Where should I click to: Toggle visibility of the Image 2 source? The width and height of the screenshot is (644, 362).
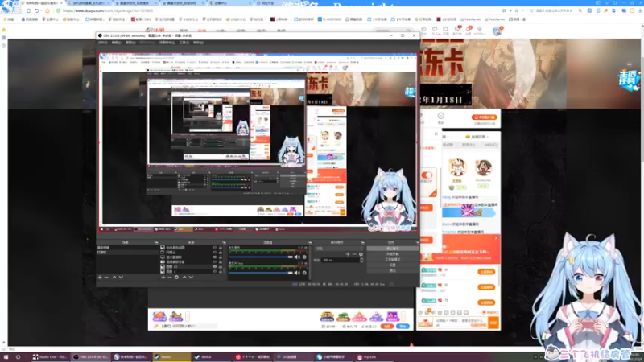214,272
